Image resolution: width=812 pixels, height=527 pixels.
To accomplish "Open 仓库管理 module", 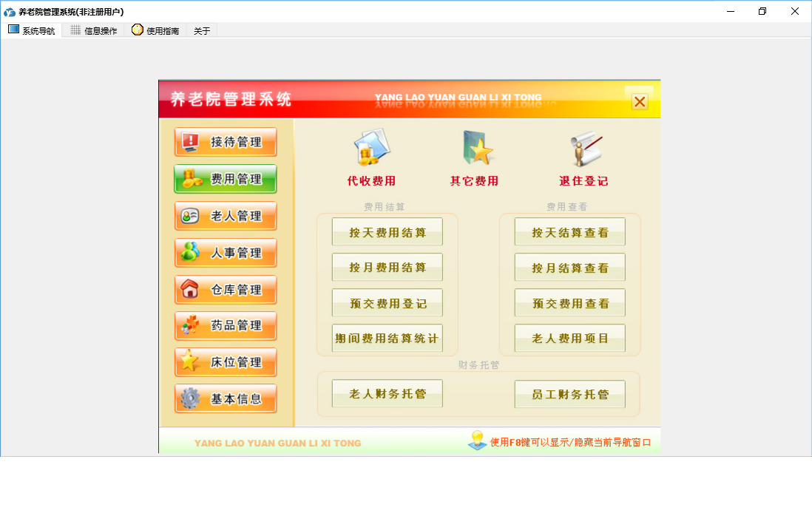I will 226,290.
